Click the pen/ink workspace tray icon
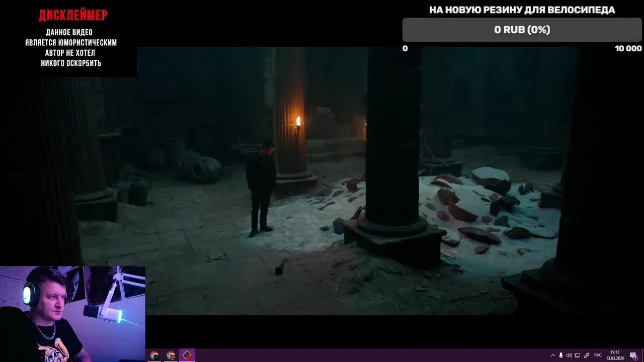 [587, 355]
